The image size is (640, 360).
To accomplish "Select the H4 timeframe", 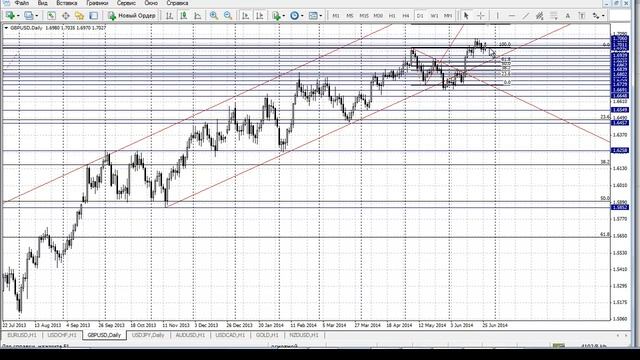I will tap(406, 16).
